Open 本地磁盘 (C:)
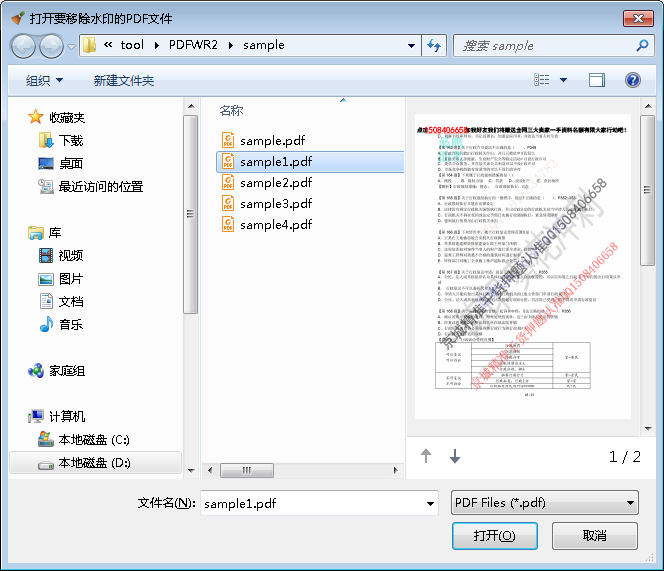664x571 pixels. pyautogui.click(x=94, y=440)
